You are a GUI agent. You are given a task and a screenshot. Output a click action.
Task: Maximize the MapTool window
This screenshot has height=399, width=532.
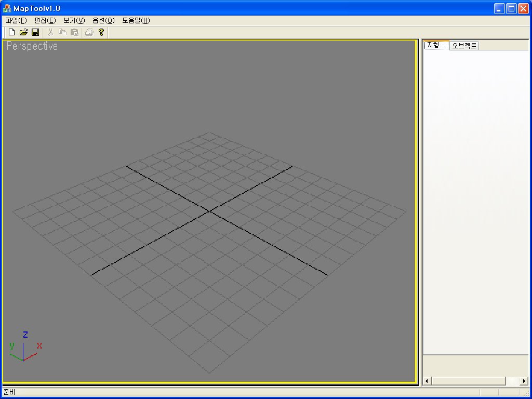pos(511,8)
